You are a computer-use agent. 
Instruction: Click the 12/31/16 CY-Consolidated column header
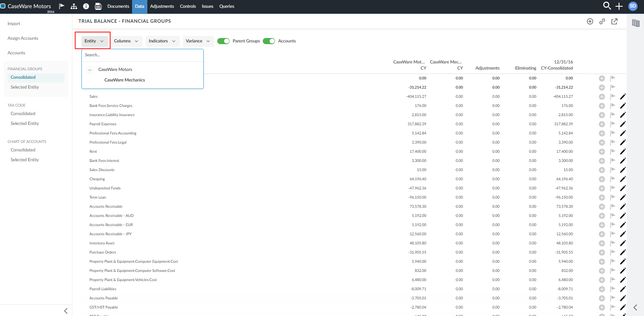click(x=557, y=65)
